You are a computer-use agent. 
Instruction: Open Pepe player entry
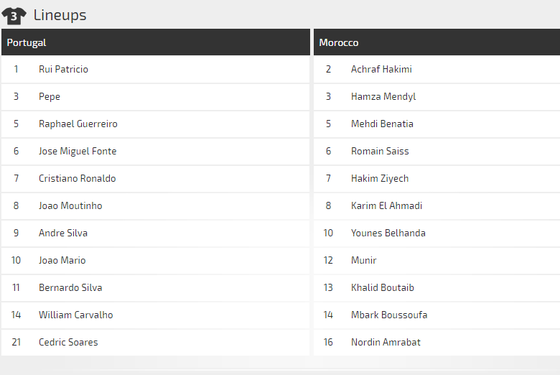coord(49,97)
